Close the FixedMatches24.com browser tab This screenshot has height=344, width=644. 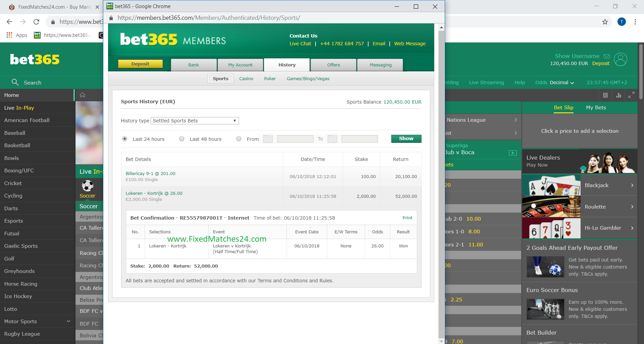coord(97,7)
